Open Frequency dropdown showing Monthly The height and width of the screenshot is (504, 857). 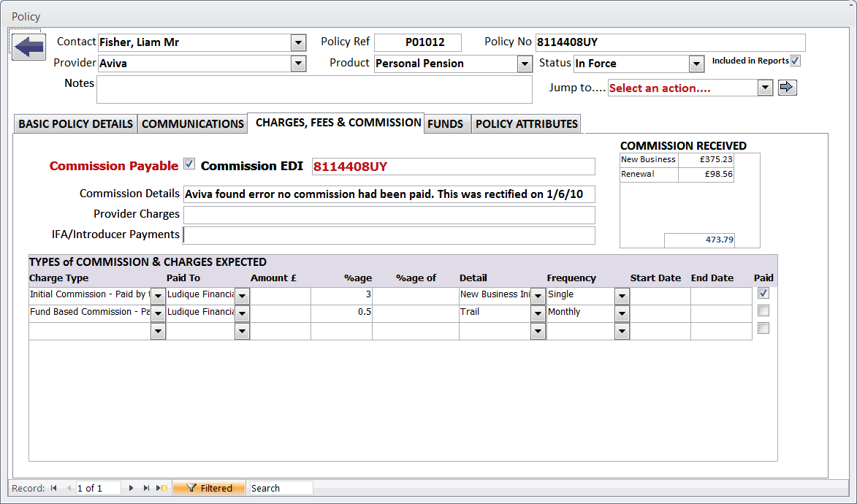pyautogui.click(x=622, y=313)
